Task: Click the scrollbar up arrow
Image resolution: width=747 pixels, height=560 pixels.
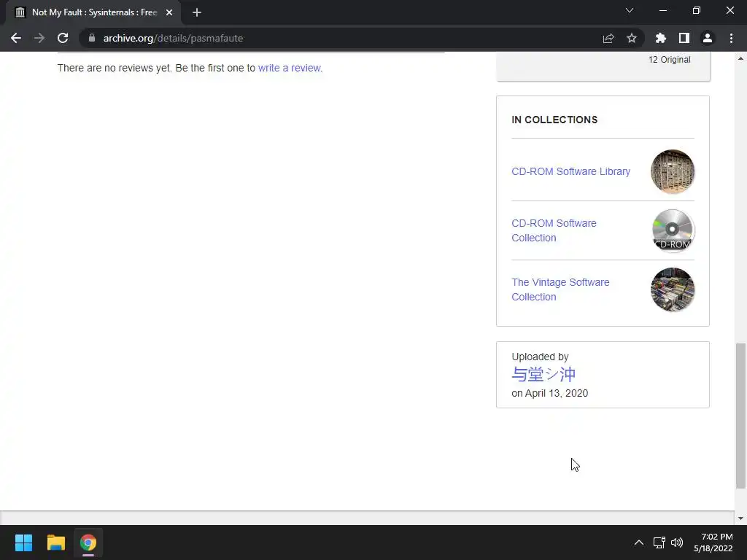Action: coord(740,58)
